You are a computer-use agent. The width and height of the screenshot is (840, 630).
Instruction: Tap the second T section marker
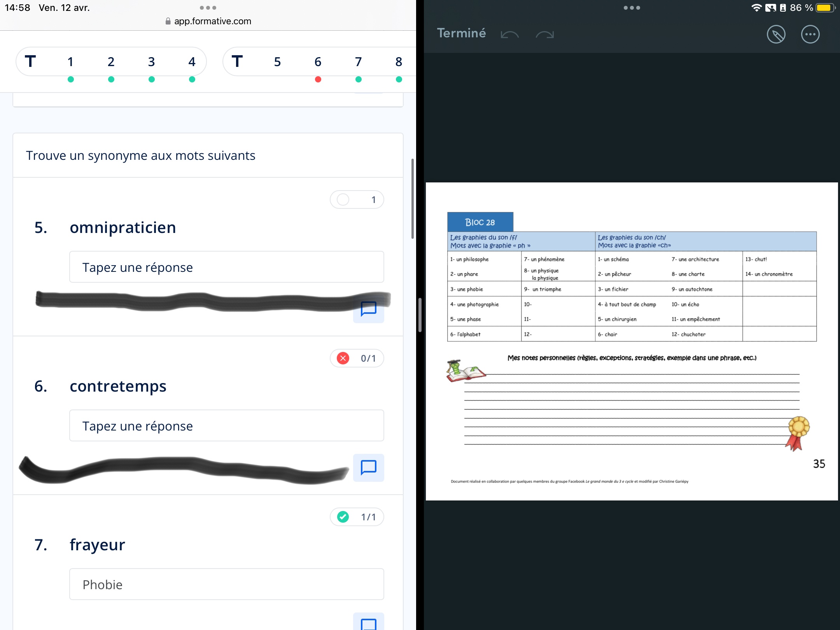[x=237, y=62]
